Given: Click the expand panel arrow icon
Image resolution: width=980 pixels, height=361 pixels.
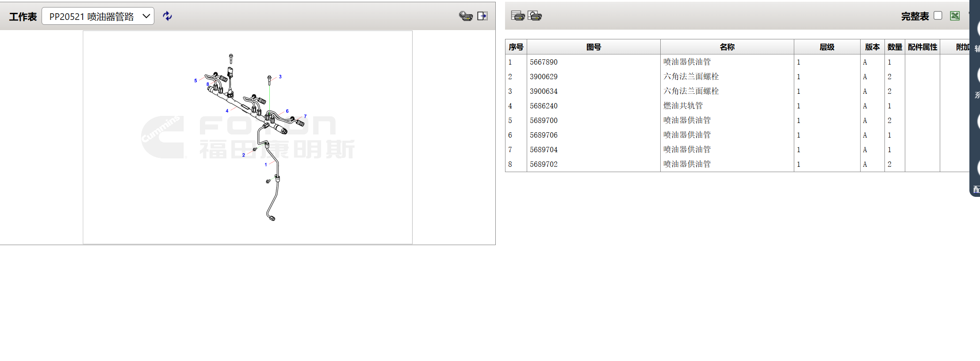Looking at the screenshot, I should 482,16.
